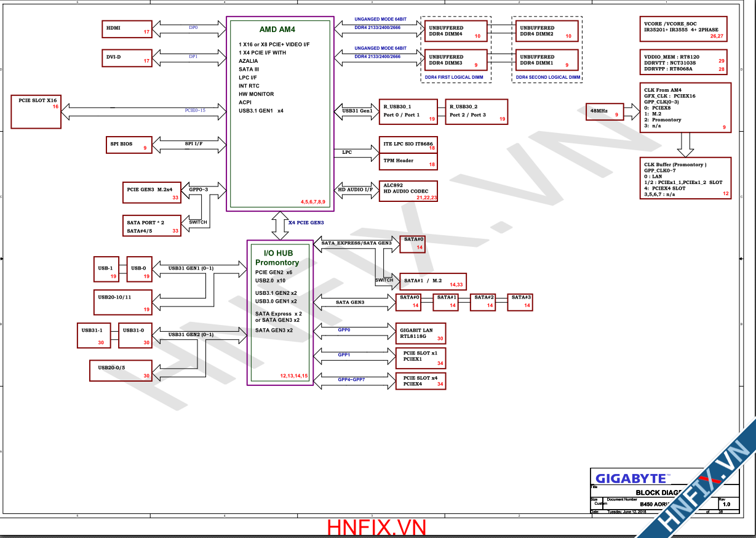This screenshot has width=756, height=538.
Task: Click the TPM Header block
Action: tap(408, 161)
